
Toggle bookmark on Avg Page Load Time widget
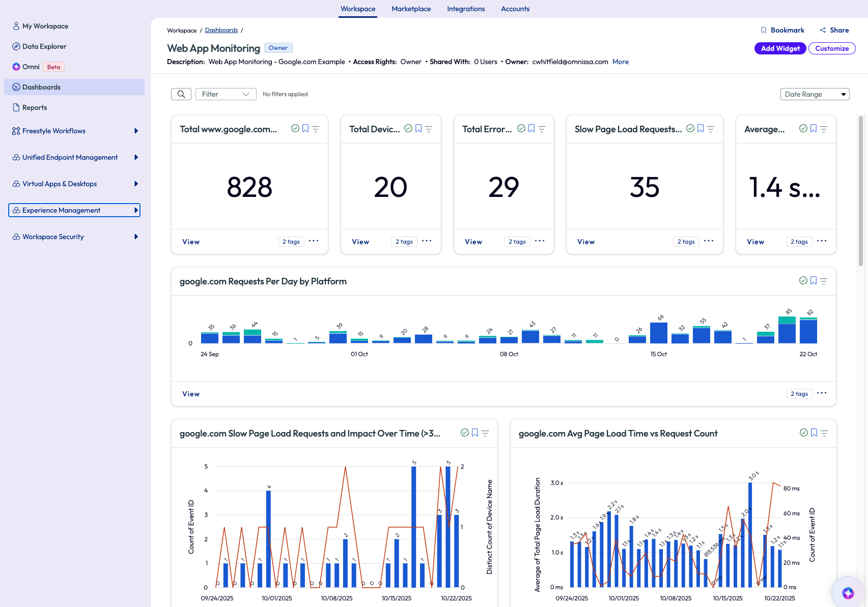pos(814,433)
